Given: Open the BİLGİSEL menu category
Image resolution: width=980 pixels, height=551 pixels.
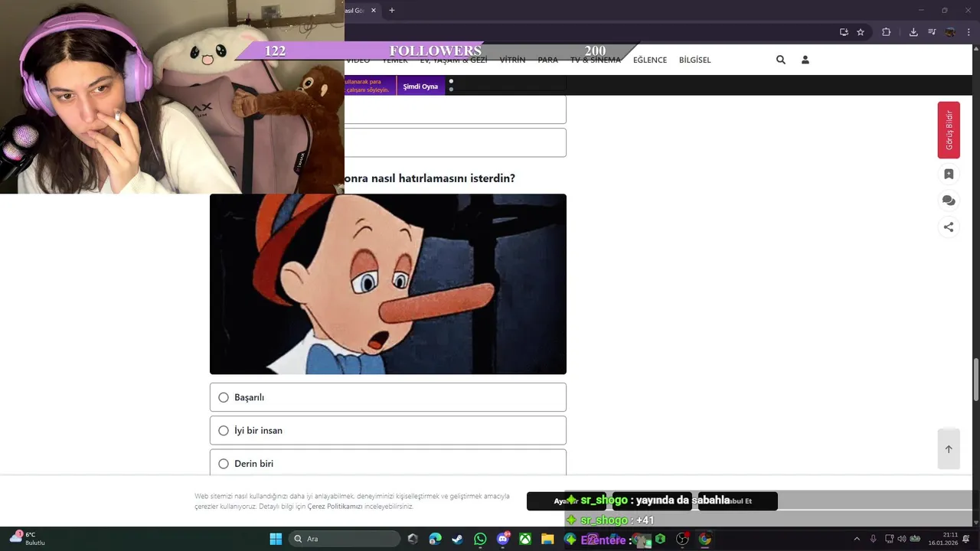Looking at the screenshot, I should click(695, 60).
